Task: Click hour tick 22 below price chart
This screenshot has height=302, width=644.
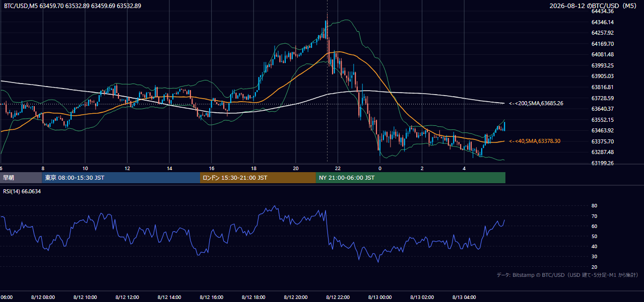Action: tap(338, 168)
